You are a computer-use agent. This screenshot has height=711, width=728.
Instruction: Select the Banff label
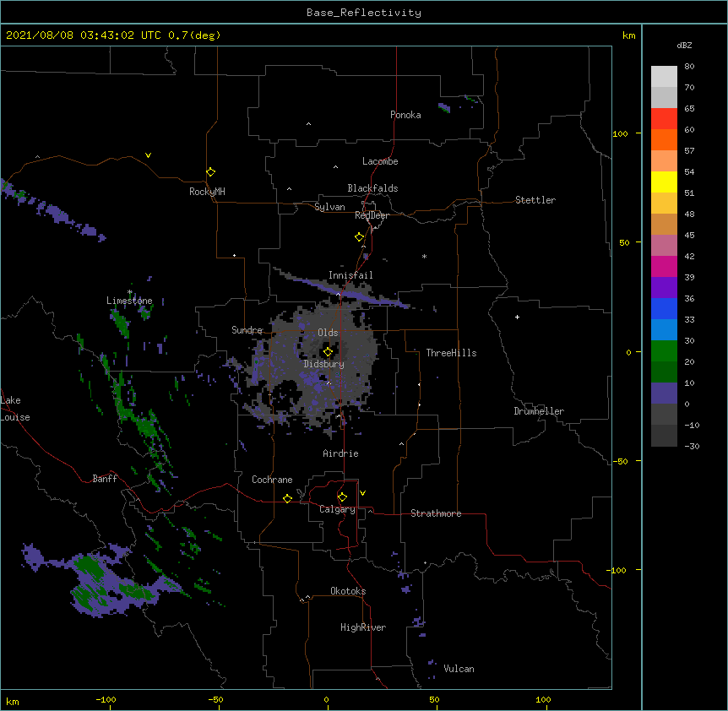[x=105, y=479]
